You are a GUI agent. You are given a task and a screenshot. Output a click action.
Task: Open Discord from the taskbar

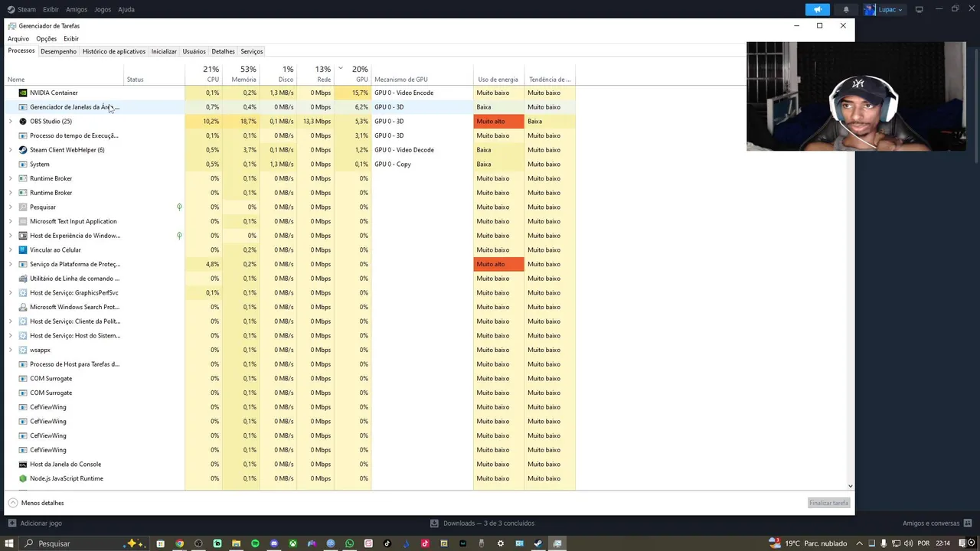pos(274,543)
